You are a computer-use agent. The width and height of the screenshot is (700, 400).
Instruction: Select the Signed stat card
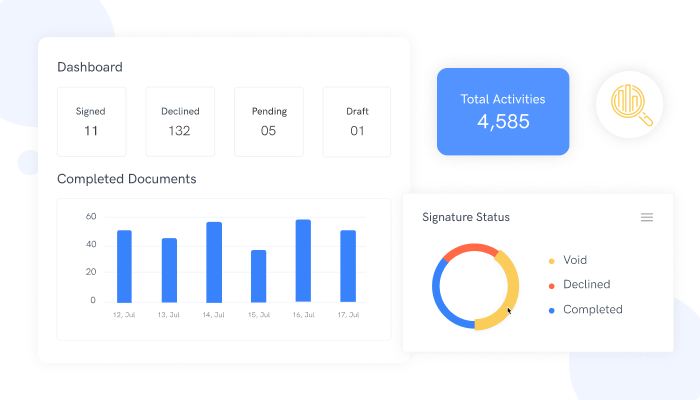(x=91, y=121)
